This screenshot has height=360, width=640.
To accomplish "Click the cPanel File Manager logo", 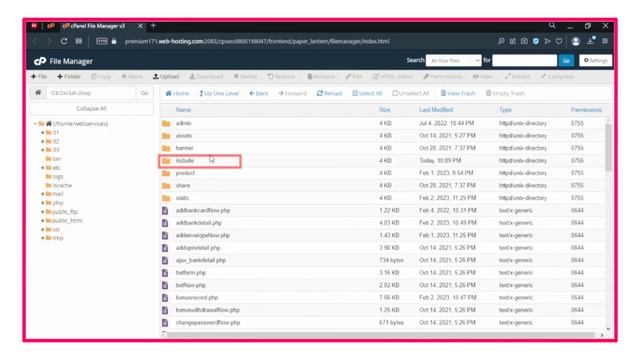I will point(40,61).
